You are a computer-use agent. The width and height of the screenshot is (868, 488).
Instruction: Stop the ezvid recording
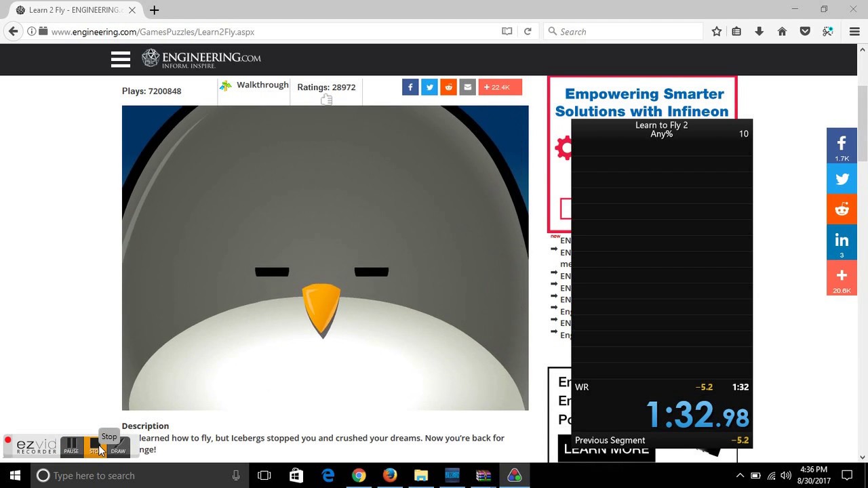click(x=94, y=446)
